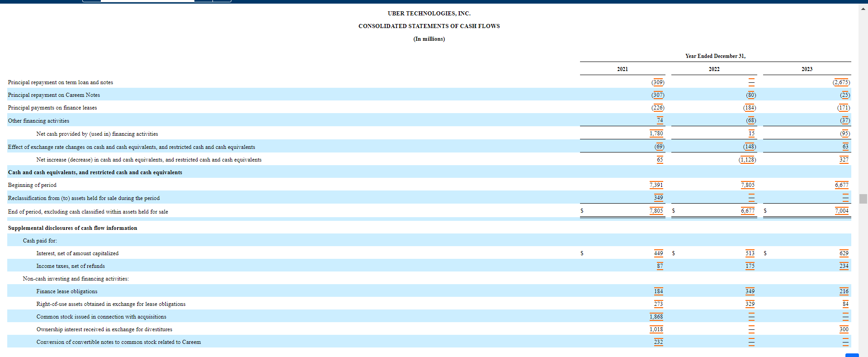Click 2023 right-of-use assets value 84

coord(845,304)
